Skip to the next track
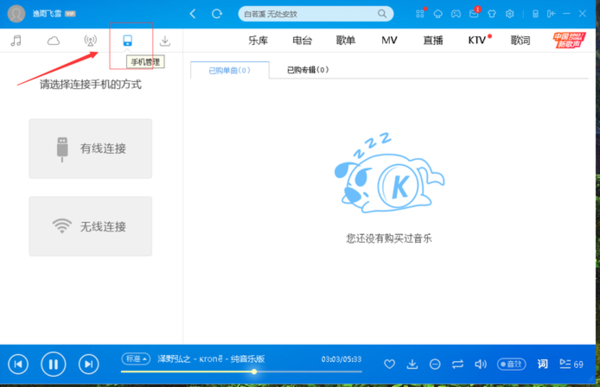Screen dimensions: 600x387 [x=89, y=364]
